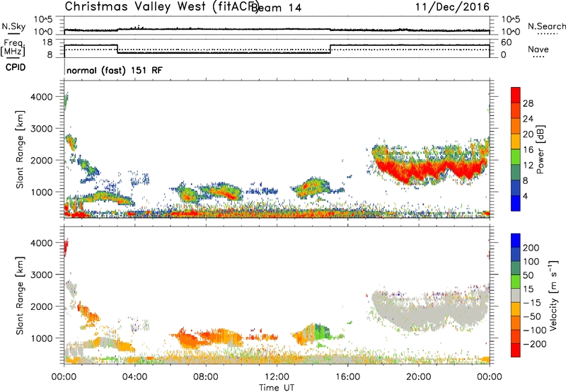Click the '20:00' time tick label
The height and width of the screenshot is (392, 566).
418,377
